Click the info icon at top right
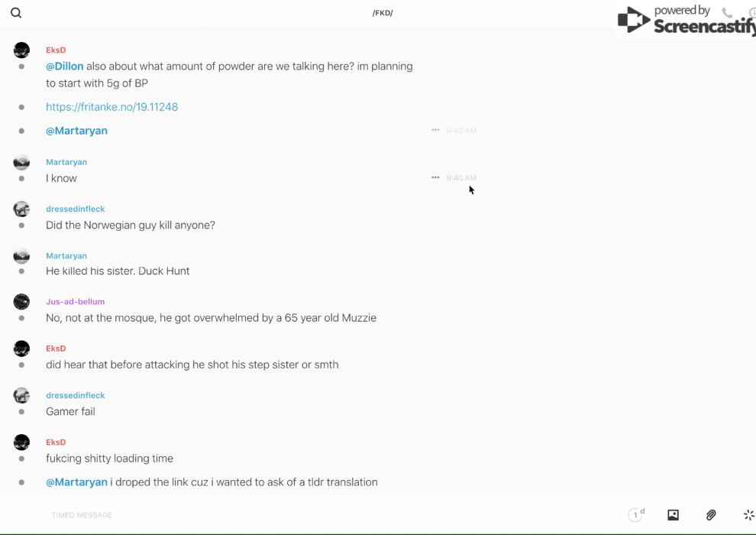The width and height of the screenshot is (756, 535). click(x=751, y=13)
